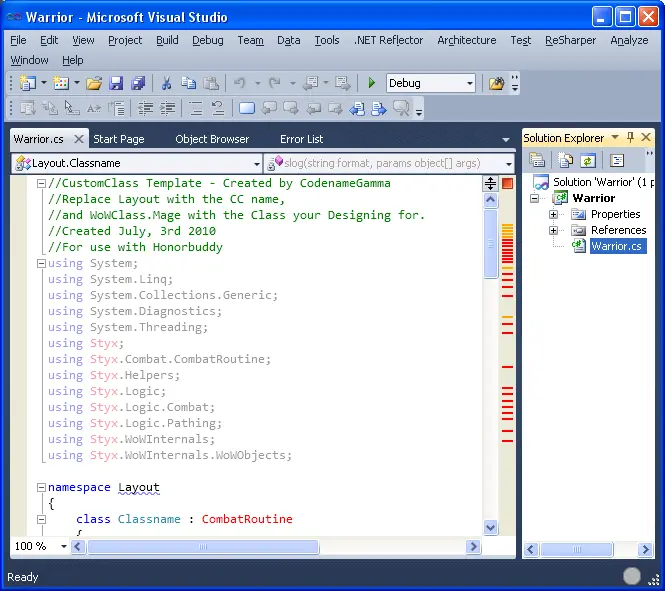Collapse the namespace Layout region
This screenshot has width=665, height=591.
point(41,488)
